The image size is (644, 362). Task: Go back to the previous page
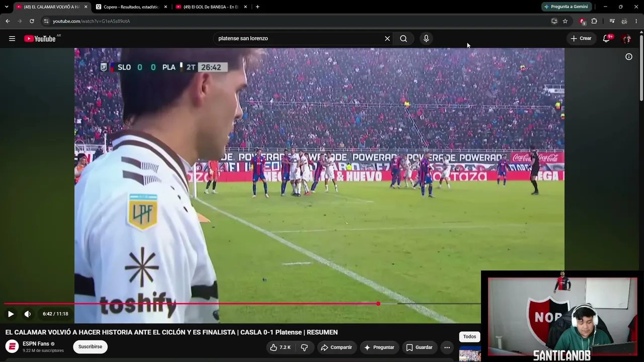pos(8,21)
